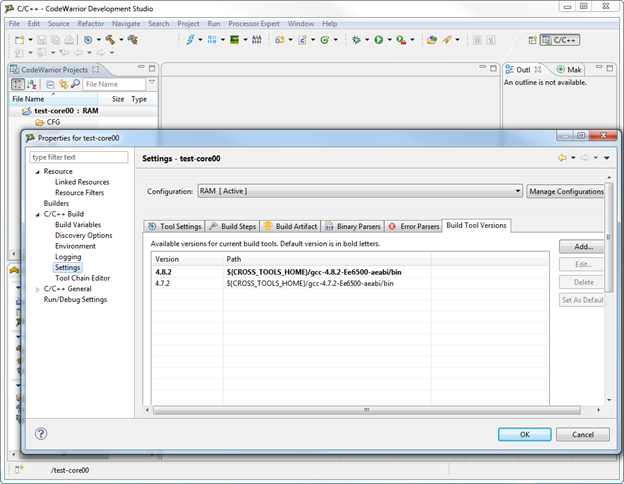Select Linked Resources in properties tree
Image resolution: width=624 pixels, height=484 pixels.
tap(82, 182)
